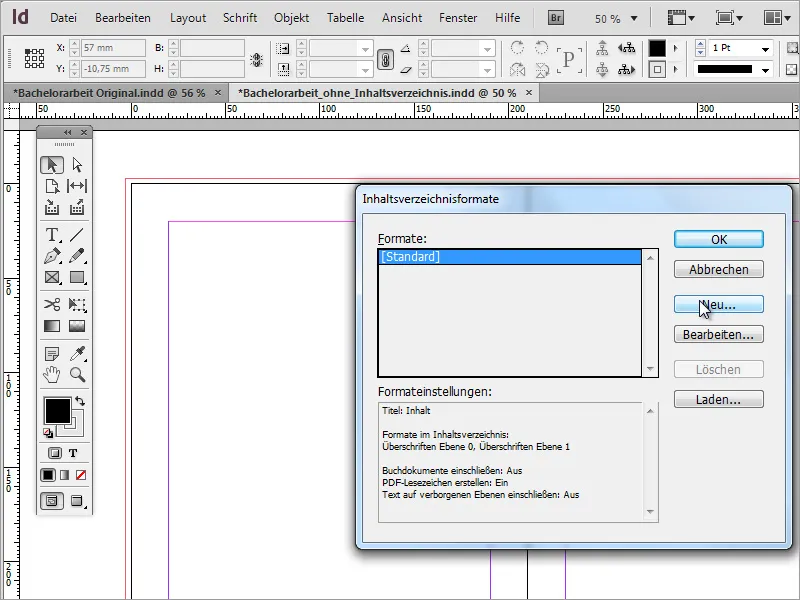Close the Bachelorarbeit_ohne_Inhaltsverzeichnis tab

coord(529,92)
